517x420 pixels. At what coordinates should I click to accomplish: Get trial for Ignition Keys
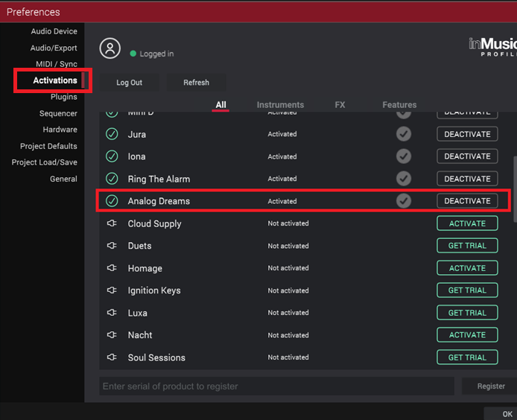coord(467,290)
